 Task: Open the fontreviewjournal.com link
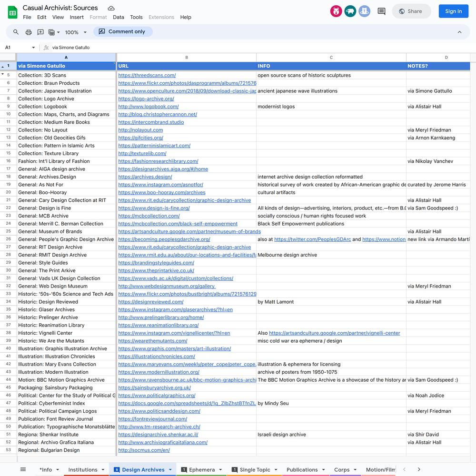coord(152,419)
